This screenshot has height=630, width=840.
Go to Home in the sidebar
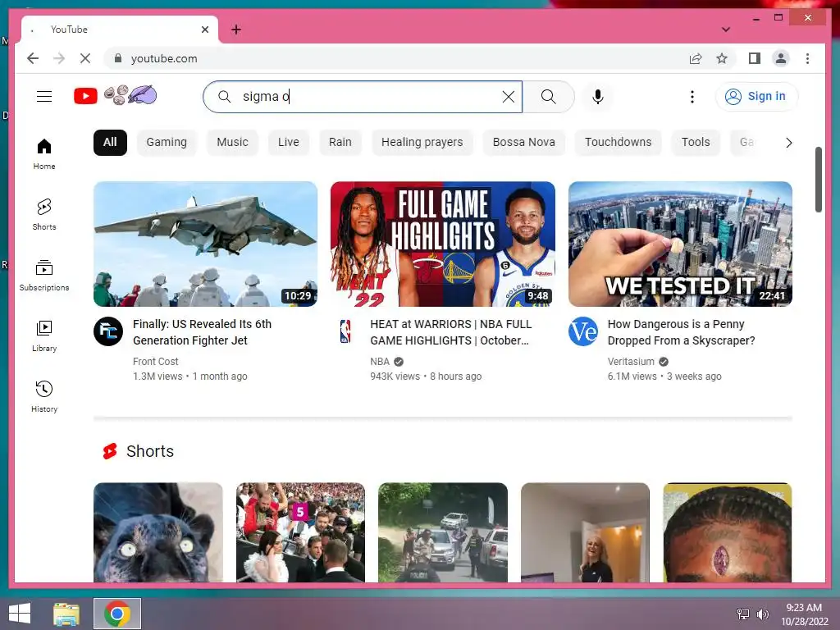44,153
